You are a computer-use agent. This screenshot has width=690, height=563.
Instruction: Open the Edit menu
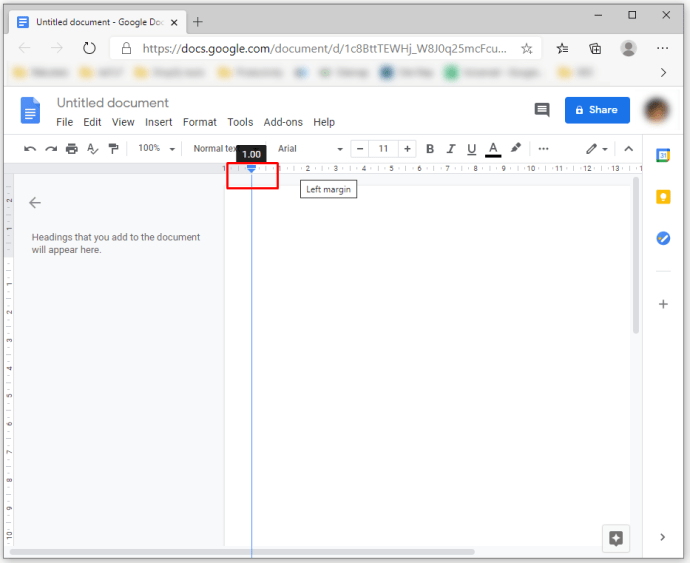click(92, 122)
